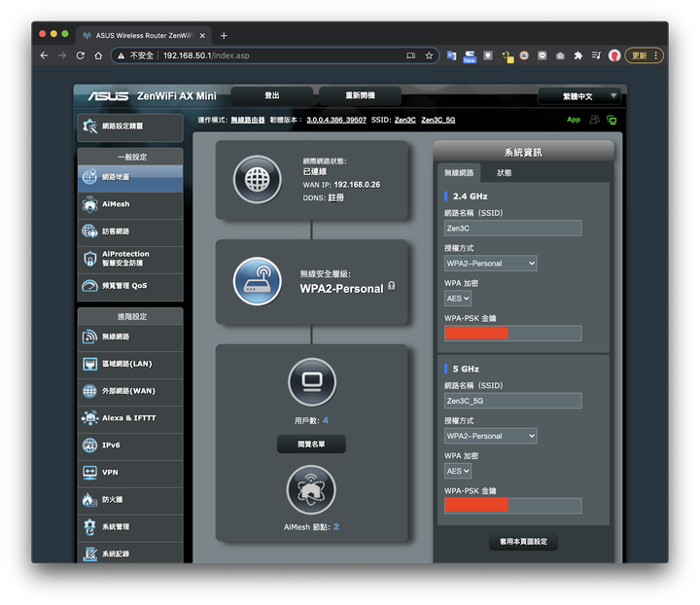Open the Chrome media control icon
Image resolution: width=700 pixels, height=605 pixels.
tap(596, 55)
